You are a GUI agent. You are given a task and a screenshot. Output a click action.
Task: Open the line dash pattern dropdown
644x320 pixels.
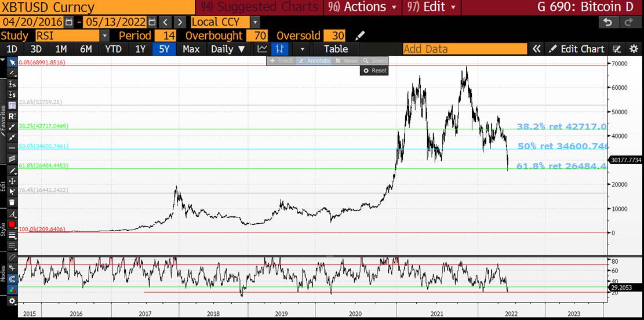tap(12, 246)
